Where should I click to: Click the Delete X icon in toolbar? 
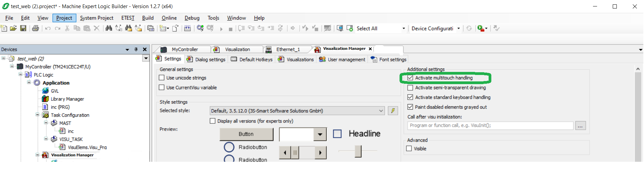click(97, 28)
